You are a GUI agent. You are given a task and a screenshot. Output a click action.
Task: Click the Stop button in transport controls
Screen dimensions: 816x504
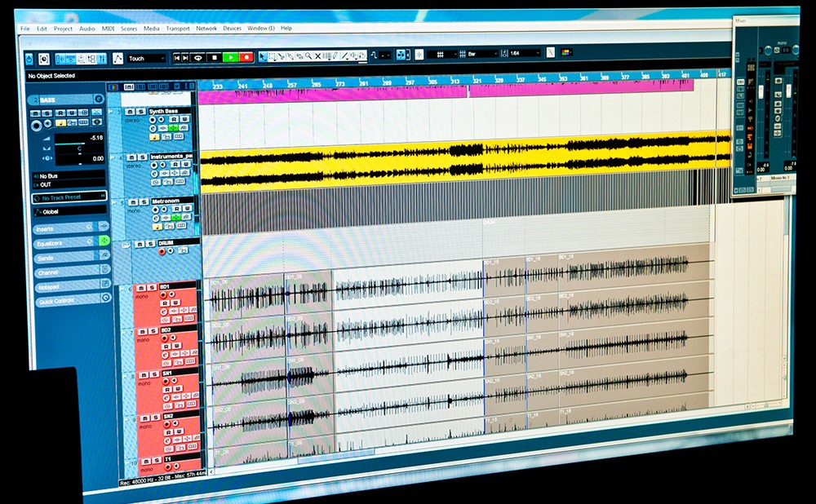pyautogui.click(x=215, y=57)
